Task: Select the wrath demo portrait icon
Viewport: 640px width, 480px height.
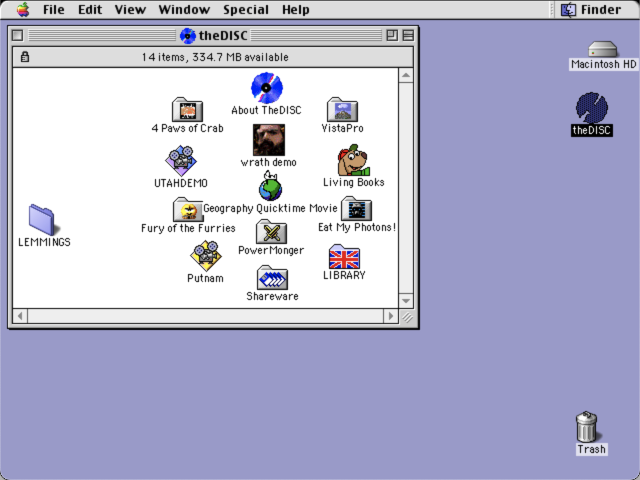Action: pos(269,140)
